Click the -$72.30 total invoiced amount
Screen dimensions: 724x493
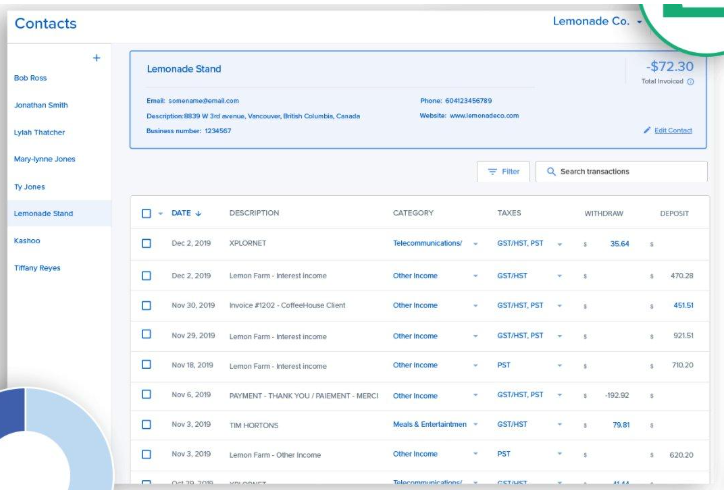click(x=670, y=66)
